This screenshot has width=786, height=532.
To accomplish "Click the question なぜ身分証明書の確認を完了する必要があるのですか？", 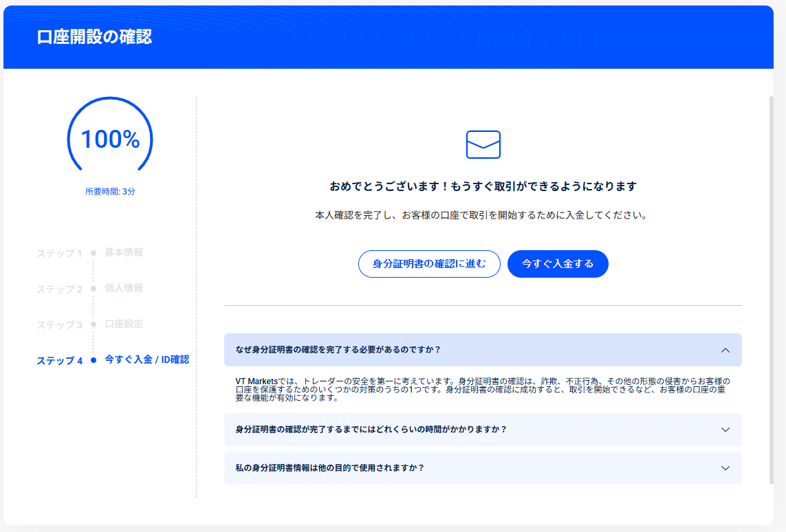I will click(x=338, y=350).
